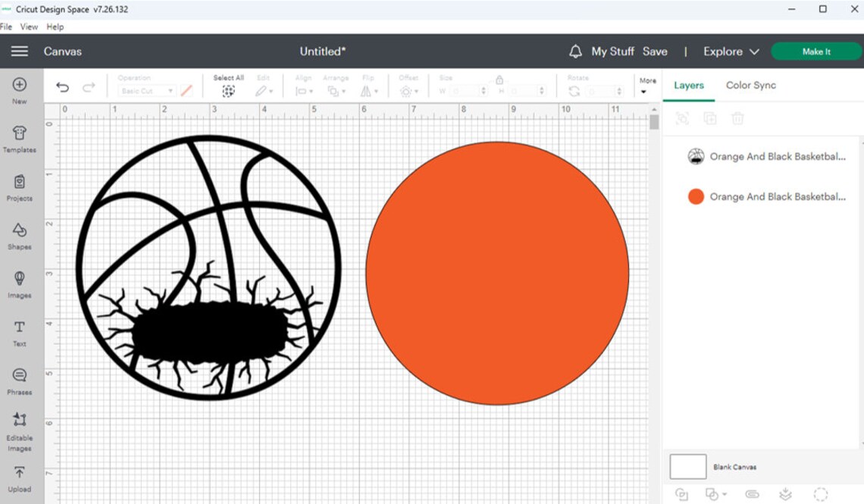
Task: Click the Height stepper arrows
Action: click(542, 91)
